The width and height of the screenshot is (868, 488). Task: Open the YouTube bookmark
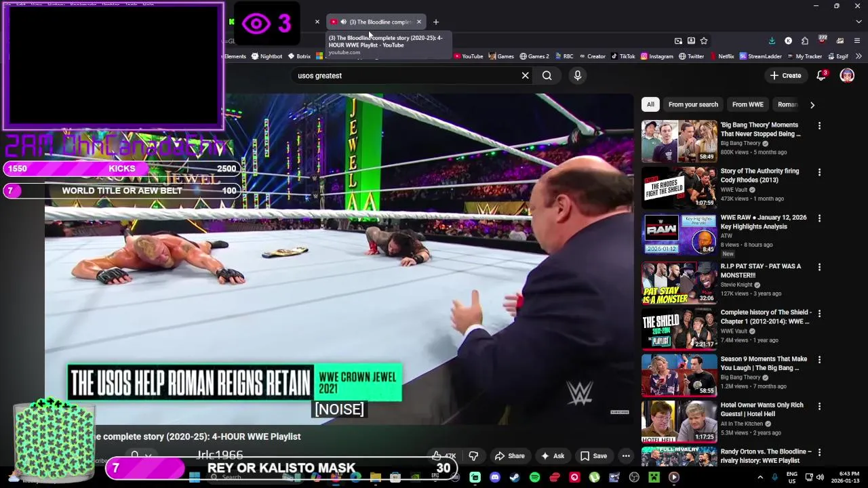468,56
